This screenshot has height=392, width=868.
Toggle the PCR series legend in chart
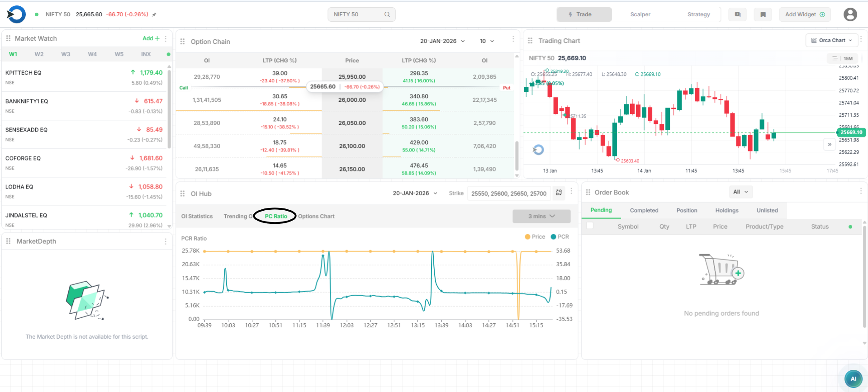point(560,237)
